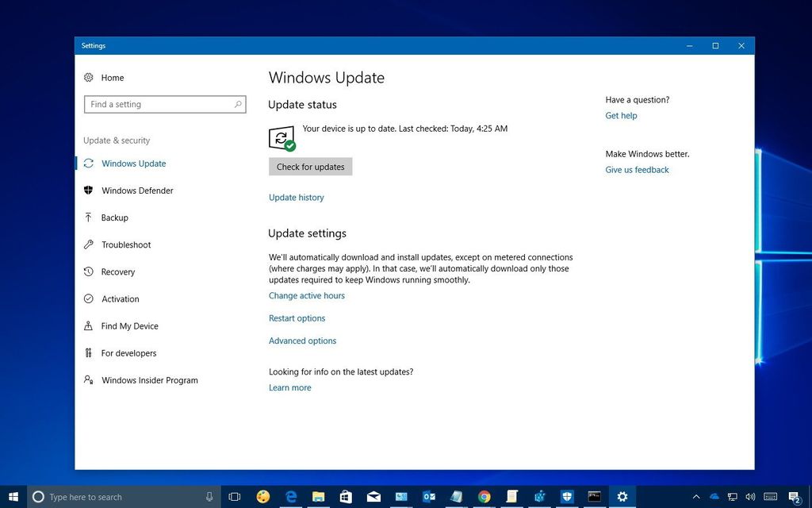This screenshot has width=812, height=508.
Task: Open Find My Device settings
Action: point(128,325)
